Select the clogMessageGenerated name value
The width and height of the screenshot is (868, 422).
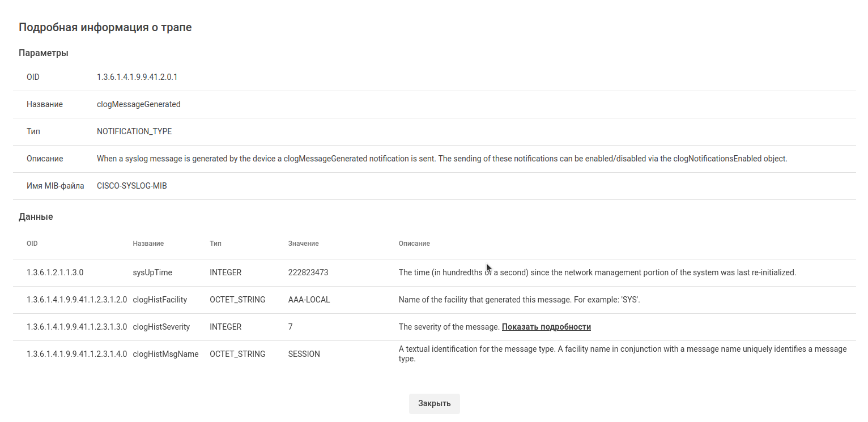tap(139, 104)
